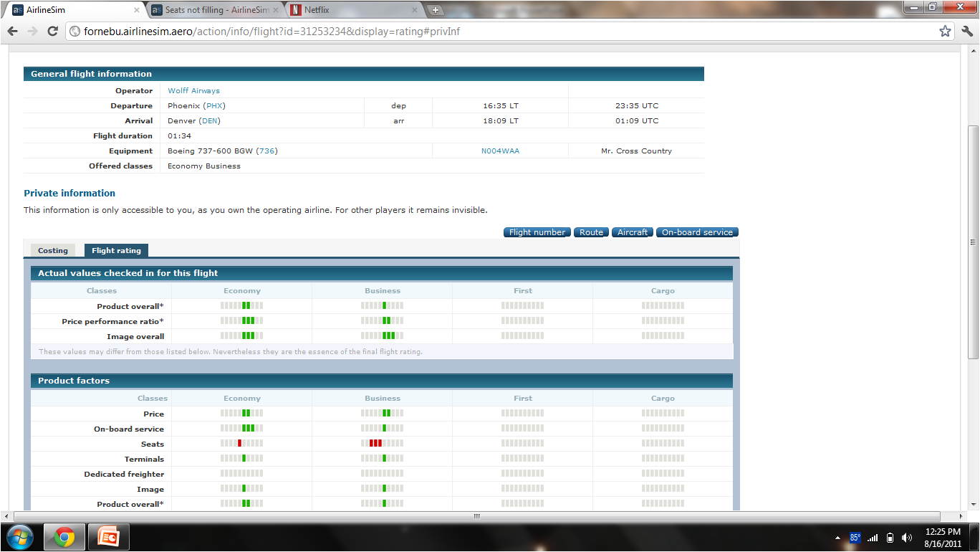Click the horizontal scrollbar at bottom
The image size is (980, 552).
click(476, 516)
